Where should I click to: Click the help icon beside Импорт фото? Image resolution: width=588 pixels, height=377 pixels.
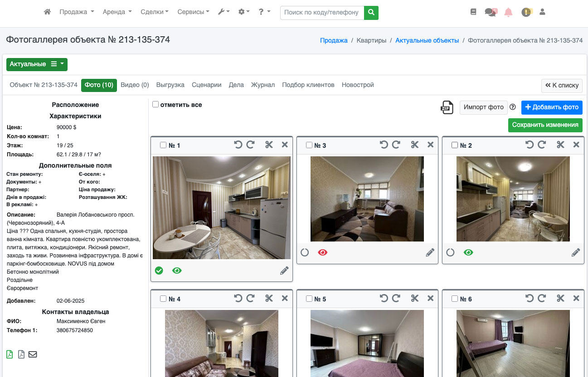point(513,107)
